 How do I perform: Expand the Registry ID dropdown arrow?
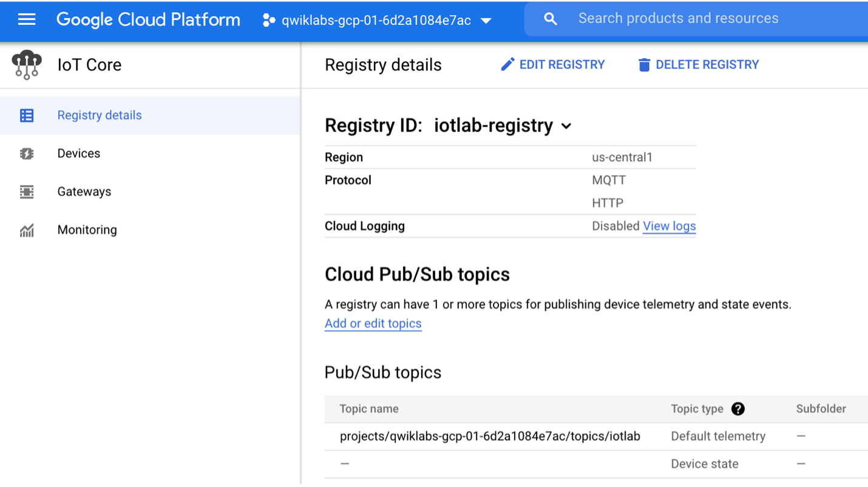point(566,126)
